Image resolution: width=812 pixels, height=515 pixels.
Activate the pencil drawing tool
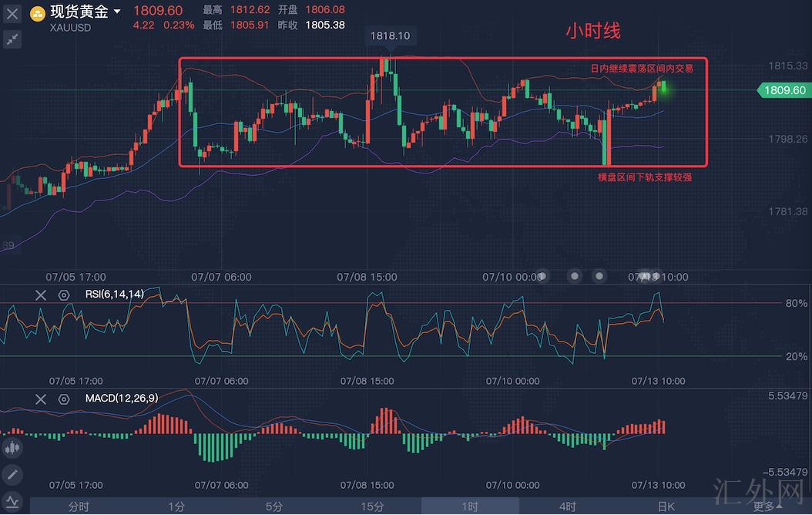point(12,474)
